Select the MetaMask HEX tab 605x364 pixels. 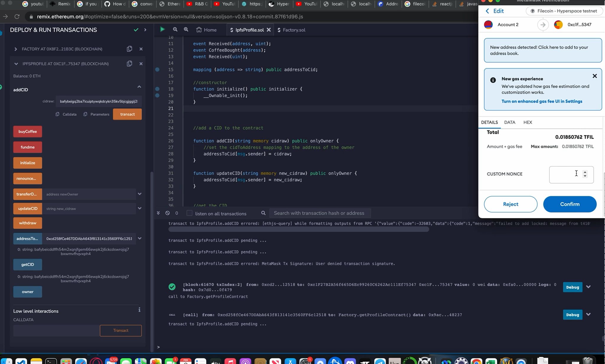pyautogui.click(x=528, y=122)
